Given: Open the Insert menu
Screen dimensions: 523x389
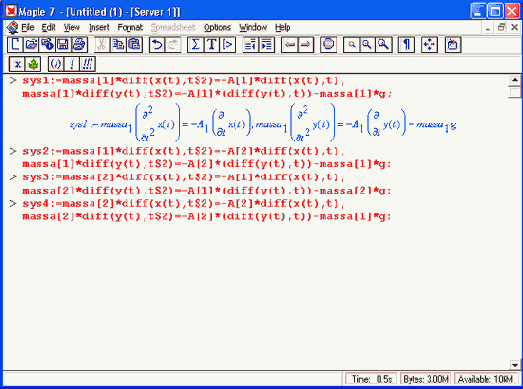Looking at the screenshot, I should [99, 28].
